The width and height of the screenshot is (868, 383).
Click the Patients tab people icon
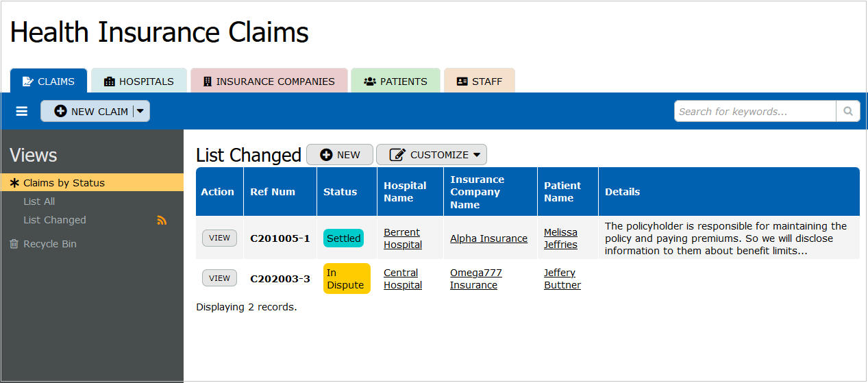[x=370, y=82]
